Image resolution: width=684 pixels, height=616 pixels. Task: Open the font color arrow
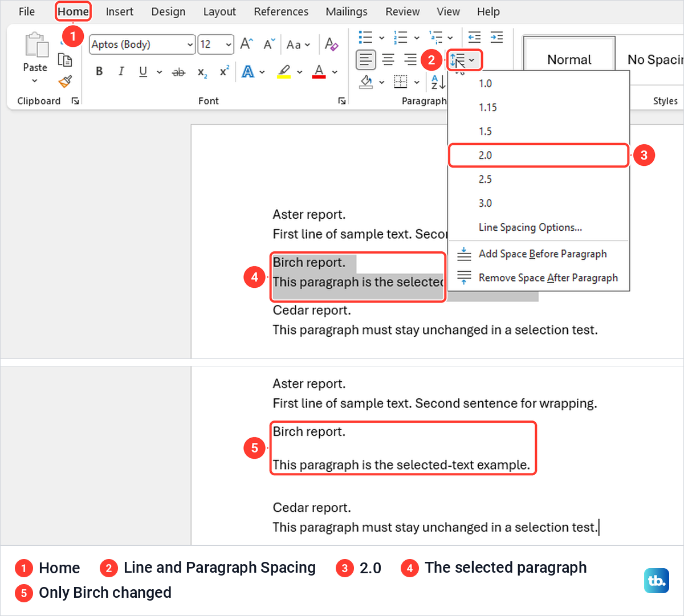(335, 72)
